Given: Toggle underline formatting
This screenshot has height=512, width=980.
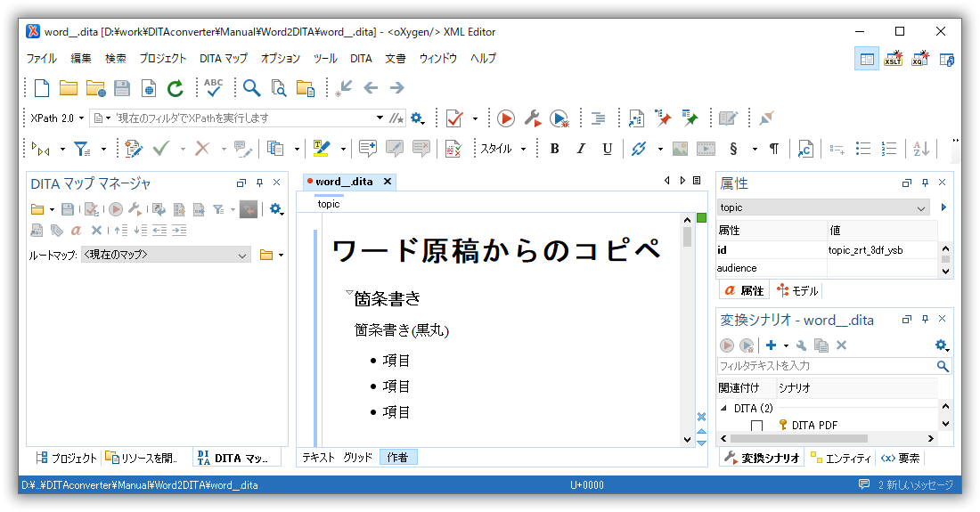Looking at the screenshot, I should pyautogui.click(x=607, y=149).
